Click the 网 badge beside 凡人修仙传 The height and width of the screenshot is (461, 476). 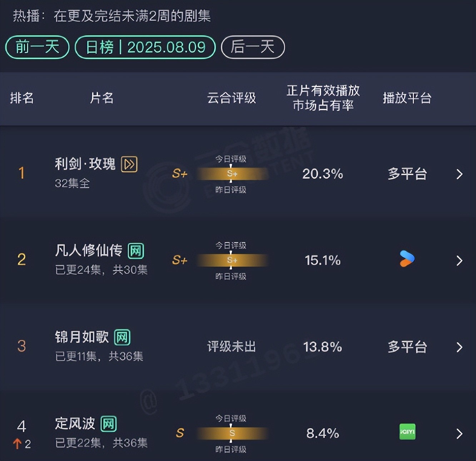click(136, 251)
